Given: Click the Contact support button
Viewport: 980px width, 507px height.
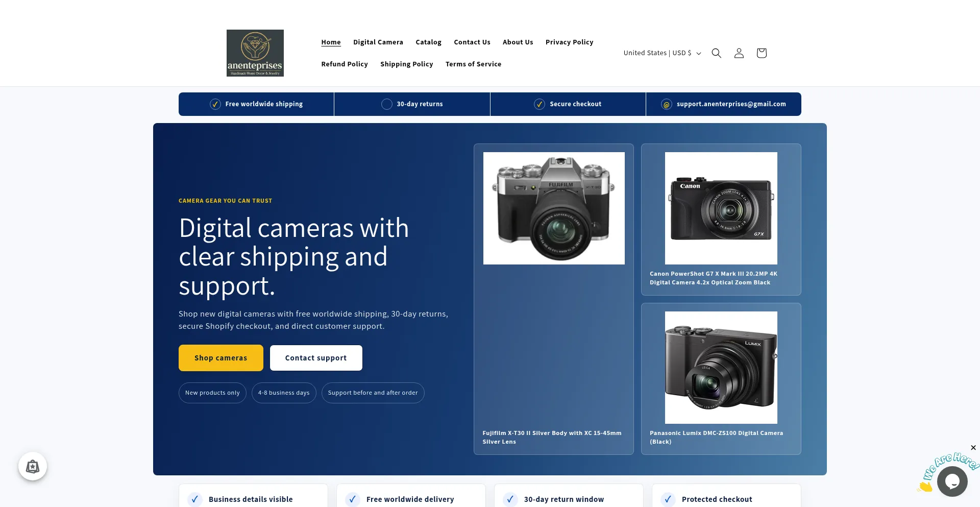Looking at the screenshot, I should [x=316, y=358].
